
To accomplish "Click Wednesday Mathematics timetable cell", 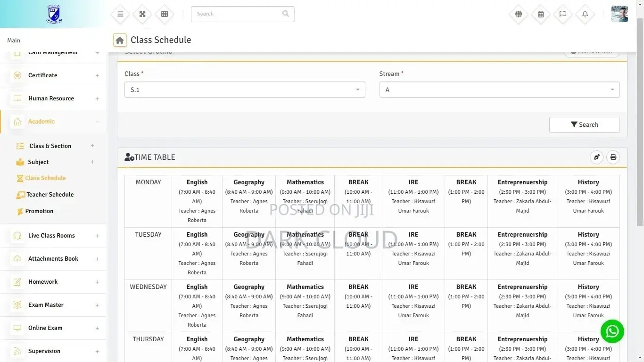I will (x=305, y=306).
